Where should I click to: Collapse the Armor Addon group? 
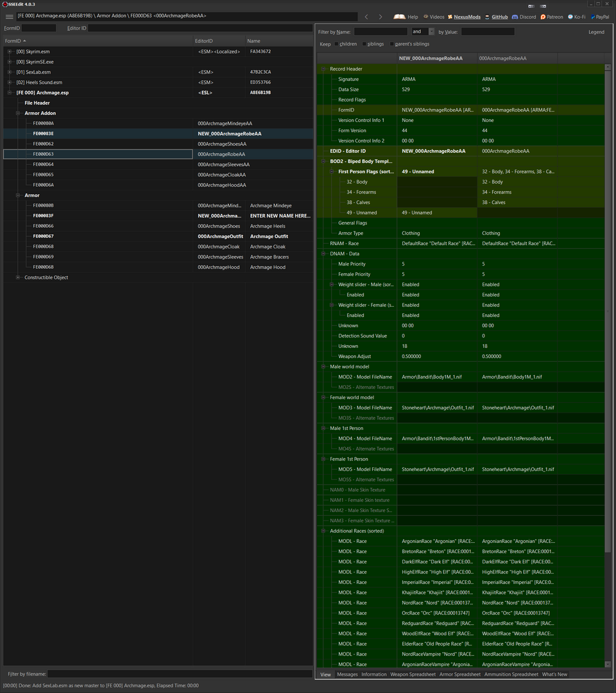click(x=18, y=113)
